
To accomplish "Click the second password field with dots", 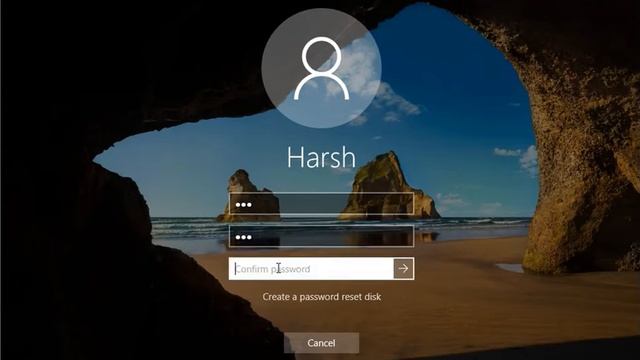I will click(321, 236).
